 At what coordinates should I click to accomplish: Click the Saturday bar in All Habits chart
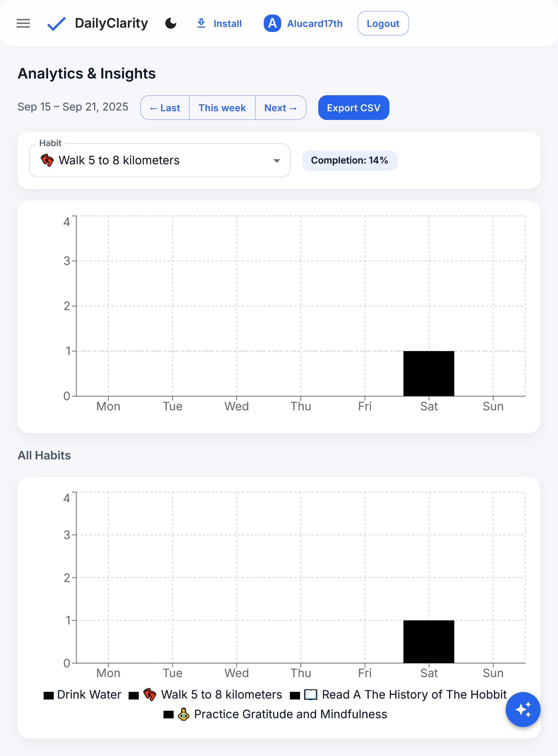pos(429,642)
